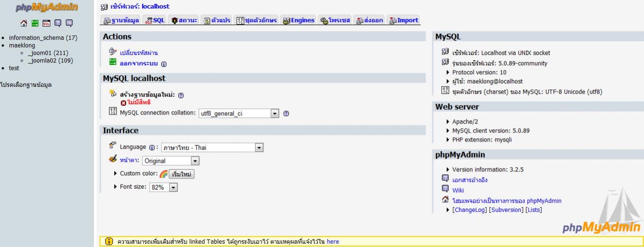Click the rainbow Custom color picker icon
This screenshot has width=644, height=247.
click(x=163, y=174)
